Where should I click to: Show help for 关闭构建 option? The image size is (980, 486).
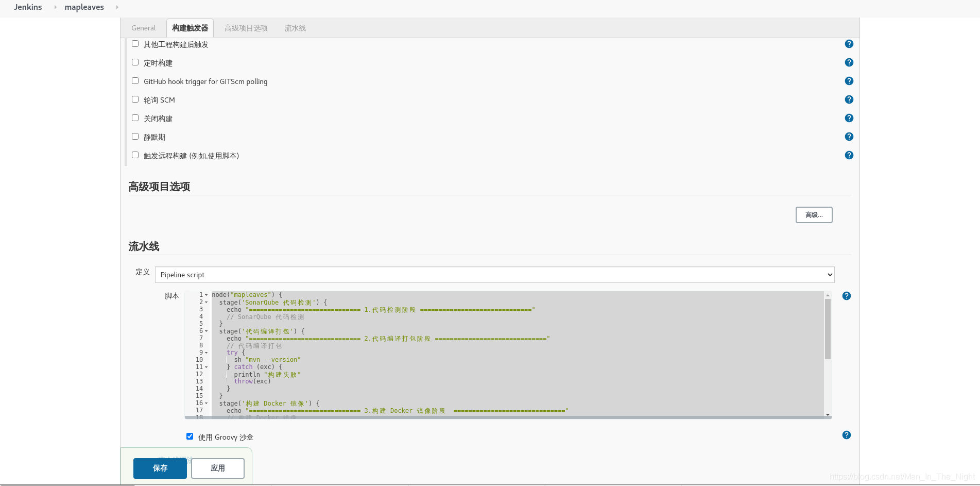point(849,118)
